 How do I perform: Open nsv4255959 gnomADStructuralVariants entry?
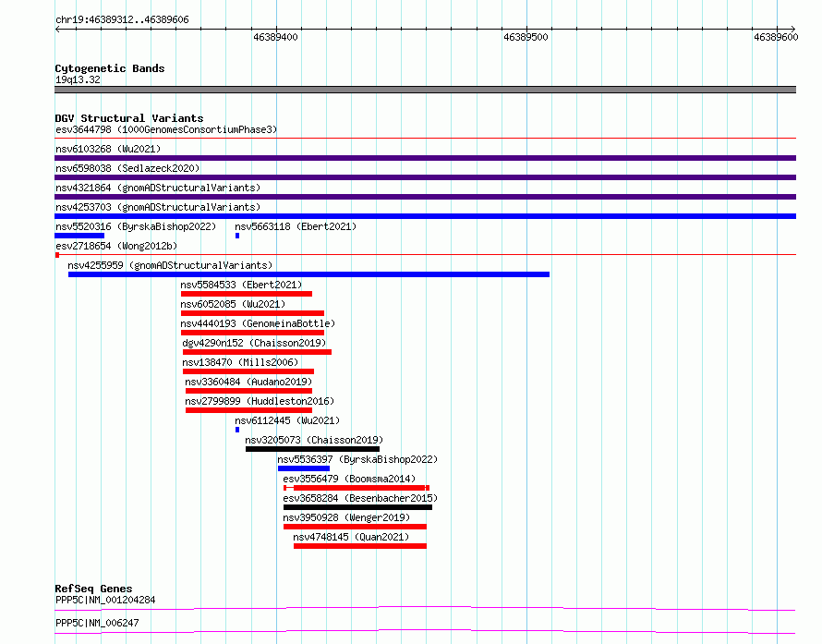tap(170, 265)
